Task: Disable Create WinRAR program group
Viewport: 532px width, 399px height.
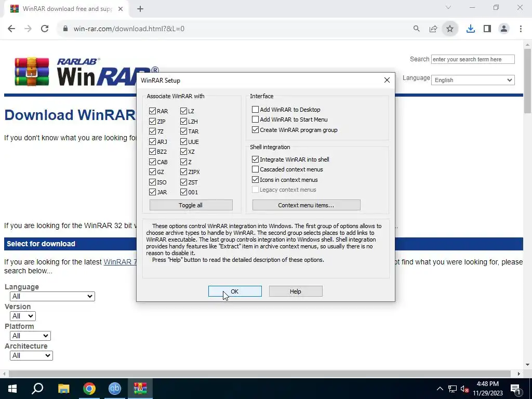Action: 255,129
